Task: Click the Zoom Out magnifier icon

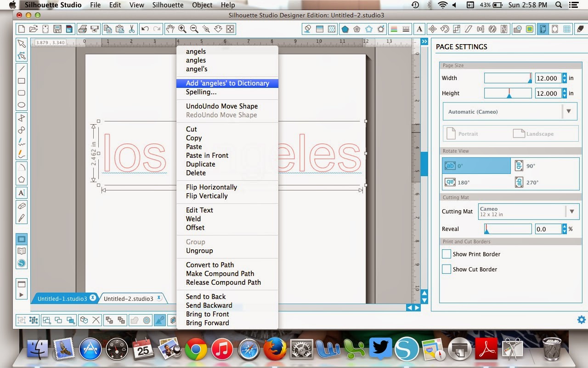Action: [194, 29]
